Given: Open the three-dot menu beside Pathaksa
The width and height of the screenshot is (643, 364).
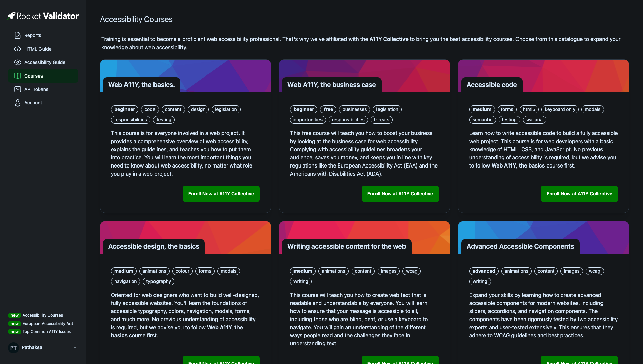Looking at the screenshot, I should click(76, 347).
